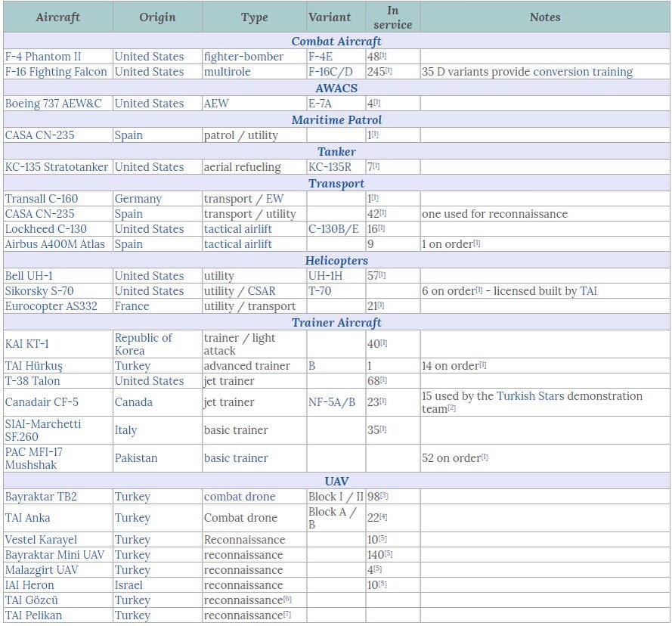Open footnote 3 beside 98 in-service count
672x626 pixels.
(385, 495)
